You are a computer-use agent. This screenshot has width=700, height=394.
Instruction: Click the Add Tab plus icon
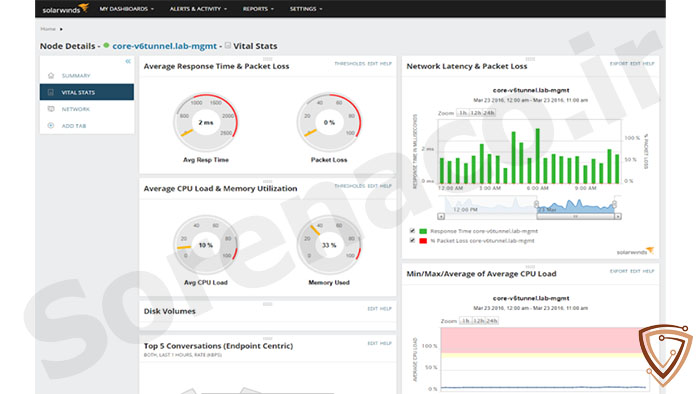(51, 126)
